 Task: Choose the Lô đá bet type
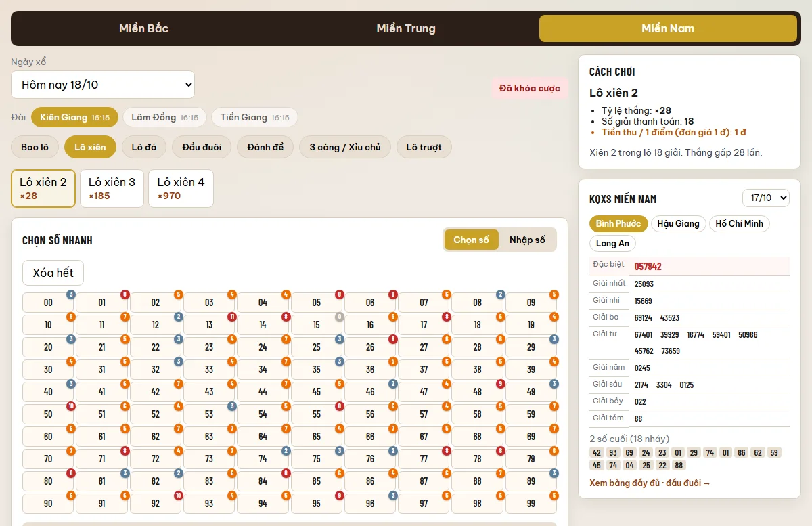(144, 147)
